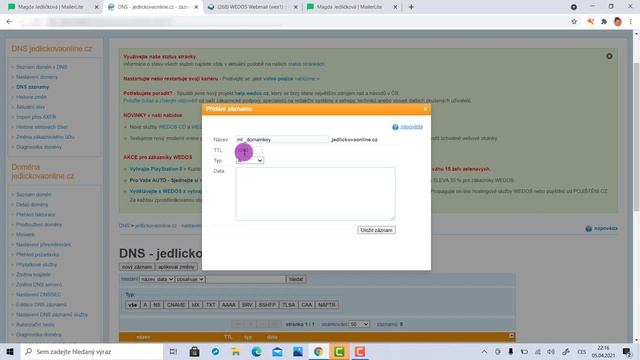Show hidden system tray icons
The height and width of the screenshot is (360, 640).
tap(484, 351)
